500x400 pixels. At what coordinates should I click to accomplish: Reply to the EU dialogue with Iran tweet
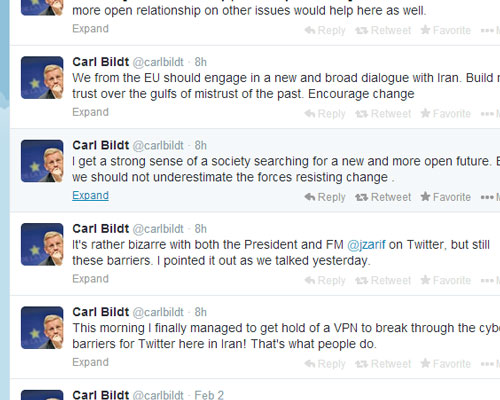pos(325,114)
